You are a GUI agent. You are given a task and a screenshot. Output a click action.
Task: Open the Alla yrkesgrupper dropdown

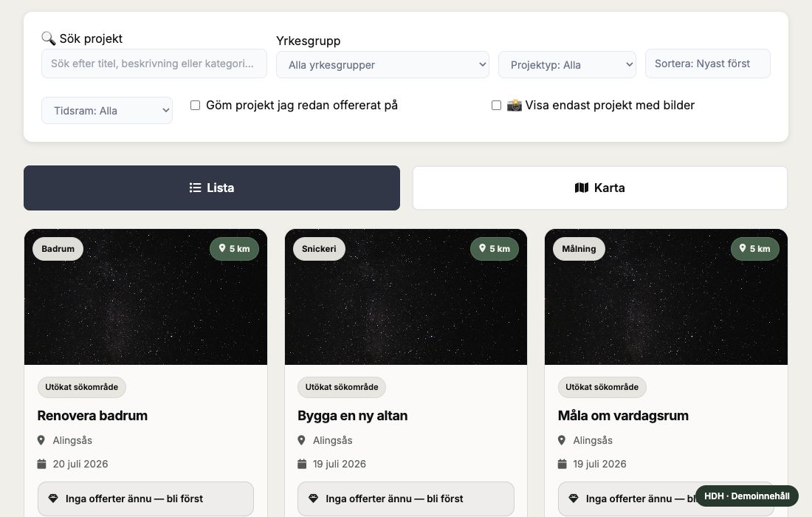click(x=382, y=65)
